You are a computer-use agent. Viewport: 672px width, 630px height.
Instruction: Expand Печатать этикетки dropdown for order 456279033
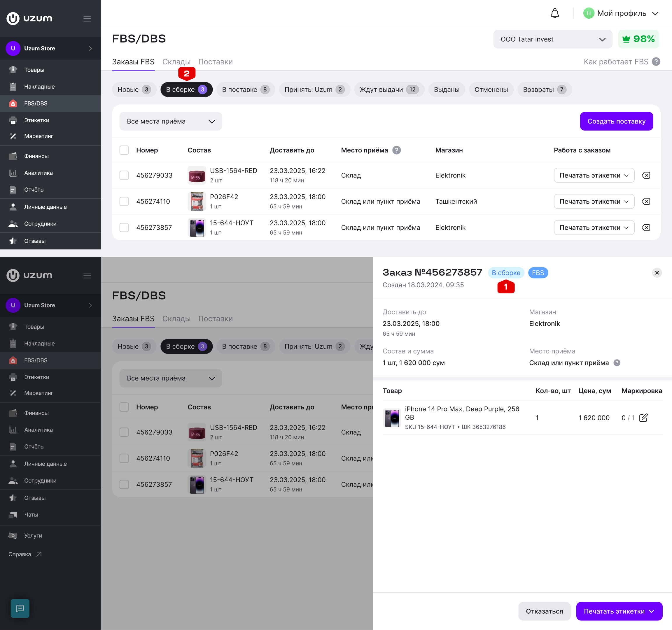(594, 175)
